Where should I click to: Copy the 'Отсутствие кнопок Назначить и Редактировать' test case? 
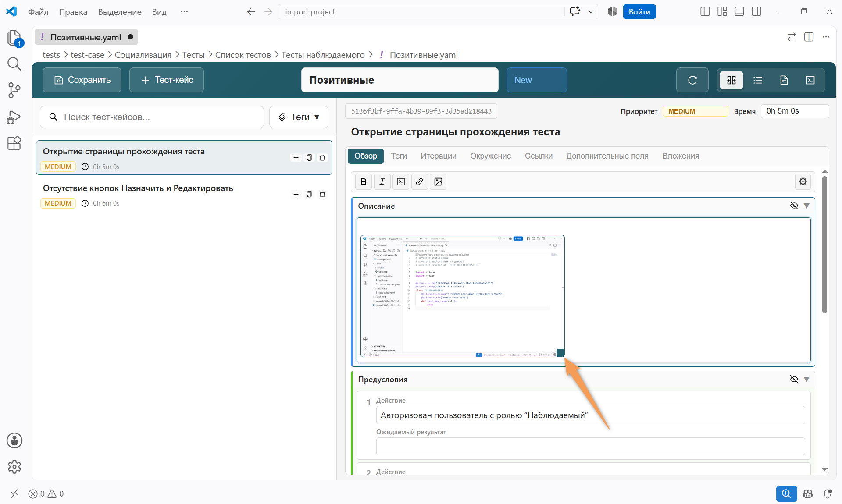(x=309, y=194)
